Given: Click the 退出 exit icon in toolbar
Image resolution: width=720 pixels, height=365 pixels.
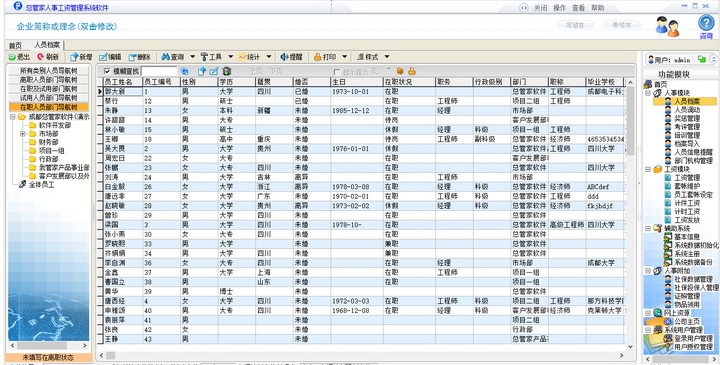Looking at the screenshot, I should pyautogui.click(x=12, y=57).
